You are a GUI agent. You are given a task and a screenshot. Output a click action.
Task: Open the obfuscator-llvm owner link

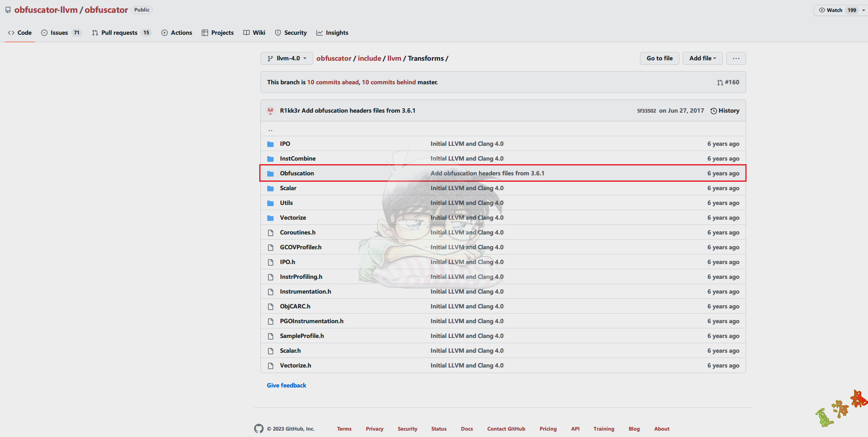point(46,10)
